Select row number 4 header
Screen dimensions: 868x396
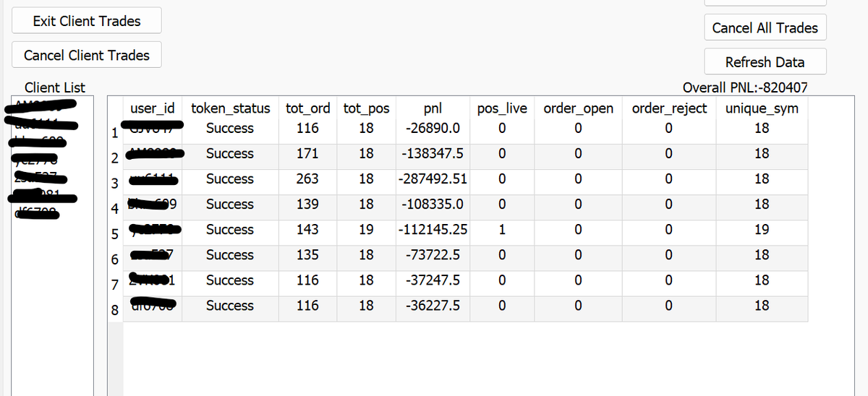click(x=114, y=209)
